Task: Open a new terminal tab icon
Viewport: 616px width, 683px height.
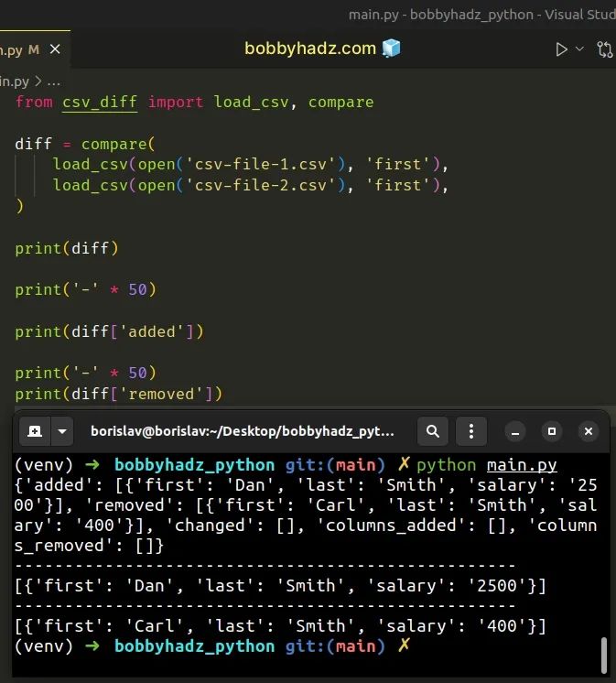Action: 35,431
